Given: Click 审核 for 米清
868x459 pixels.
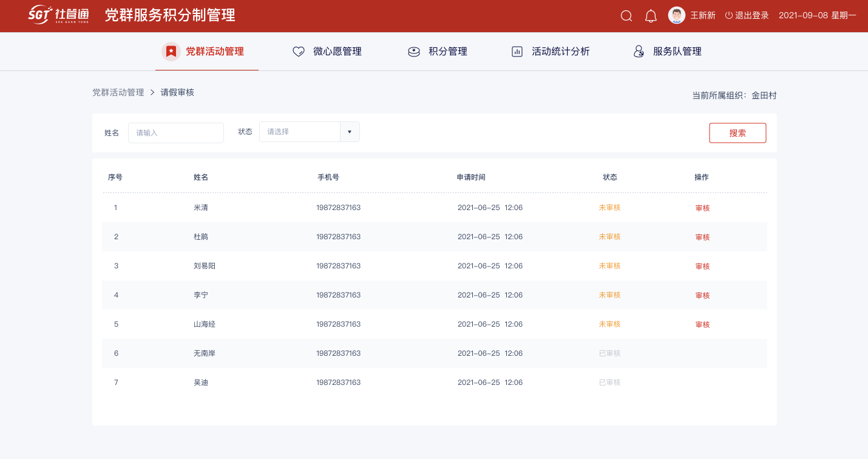Looking at the screenshot, I should (702, 208).
